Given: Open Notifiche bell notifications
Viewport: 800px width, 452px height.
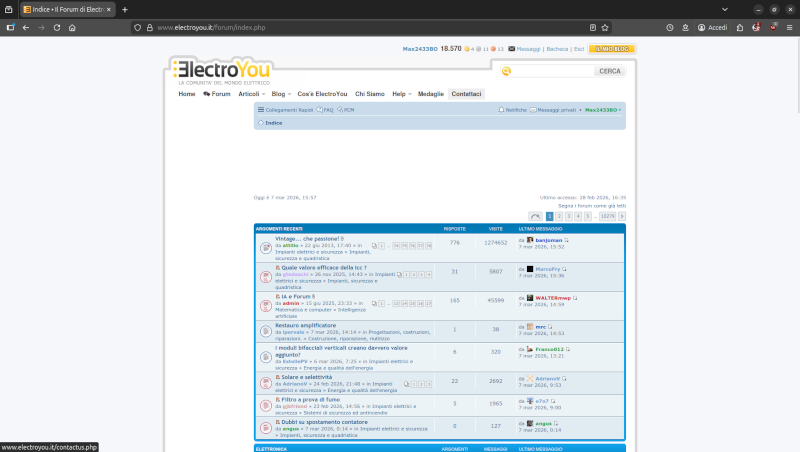Looking at the screenshot, I should tap(513, 109).
